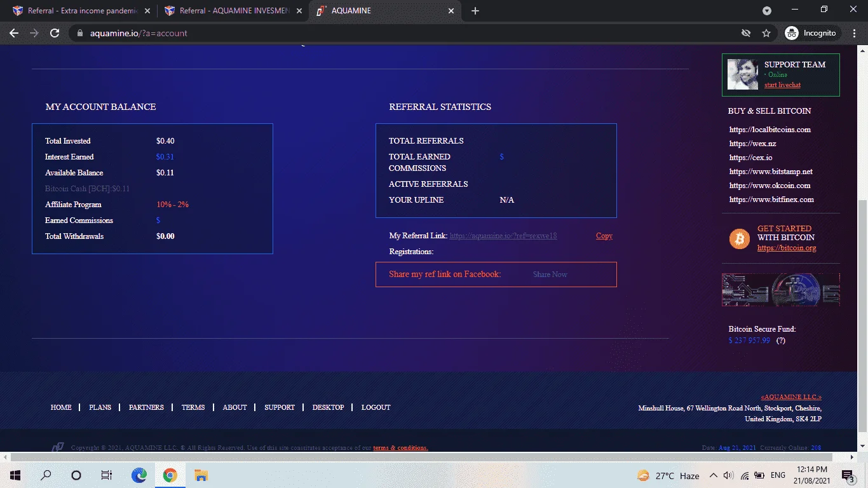Open Chrome three-dot menu
Screen dimensions: 868x488
click(855, 33)
